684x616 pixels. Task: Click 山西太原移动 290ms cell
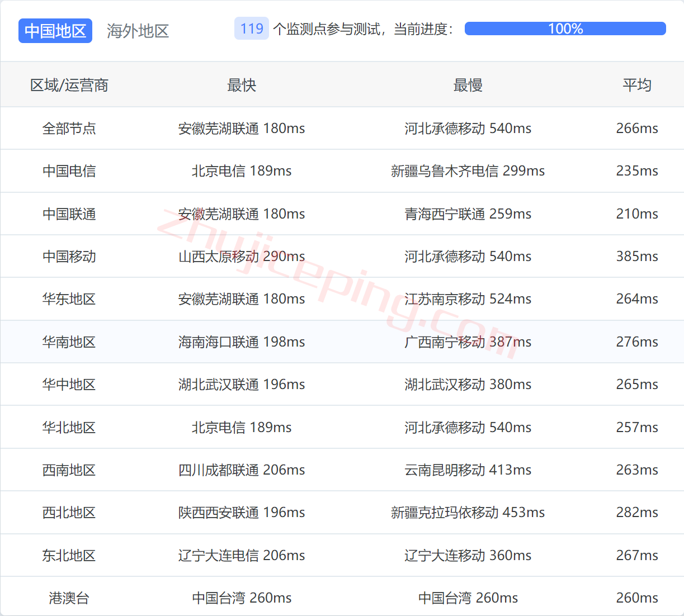242,256
